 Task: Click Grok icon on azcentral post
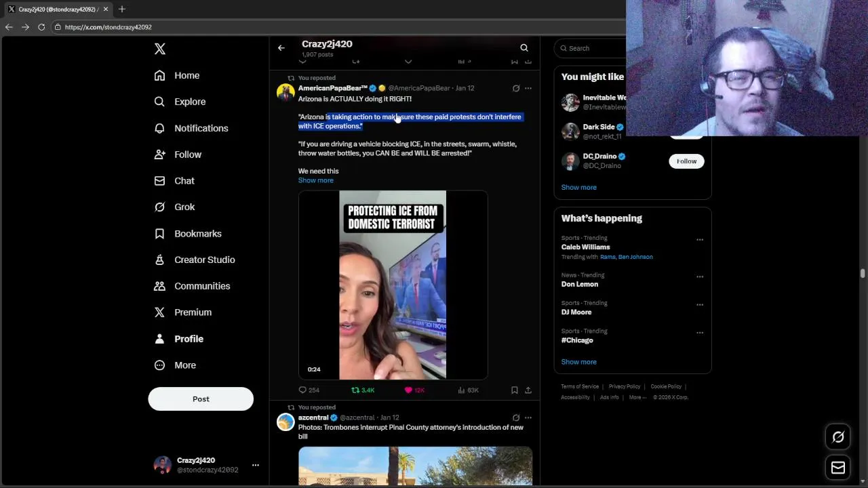(x=516, y=418)
